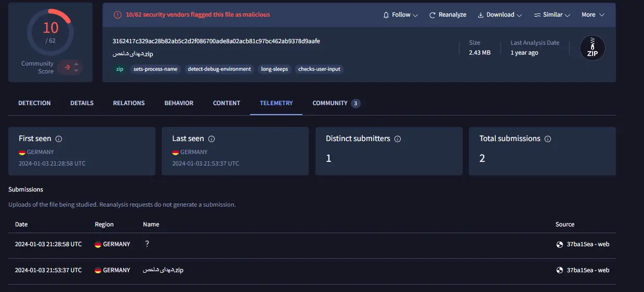Viewport: 644px width, 292px height.
Task: Open the Follow dropdown
Action: tap(401, 15)
